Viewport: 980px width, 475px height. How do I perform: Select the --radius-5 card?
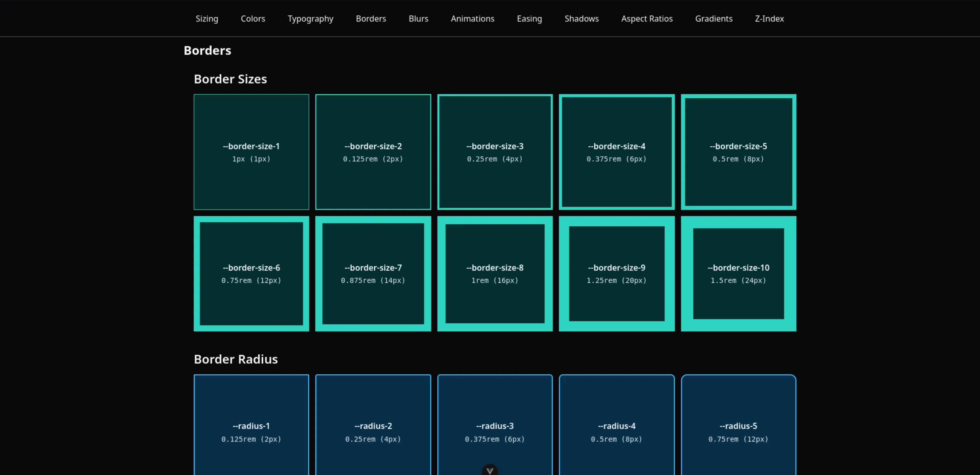pos(738,425)
